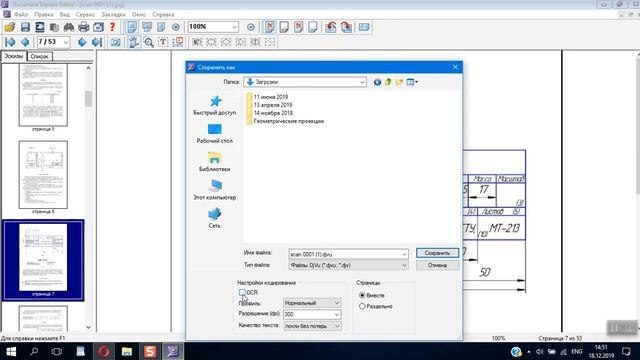Create new folder icon in Save dialog

[399, 82]
